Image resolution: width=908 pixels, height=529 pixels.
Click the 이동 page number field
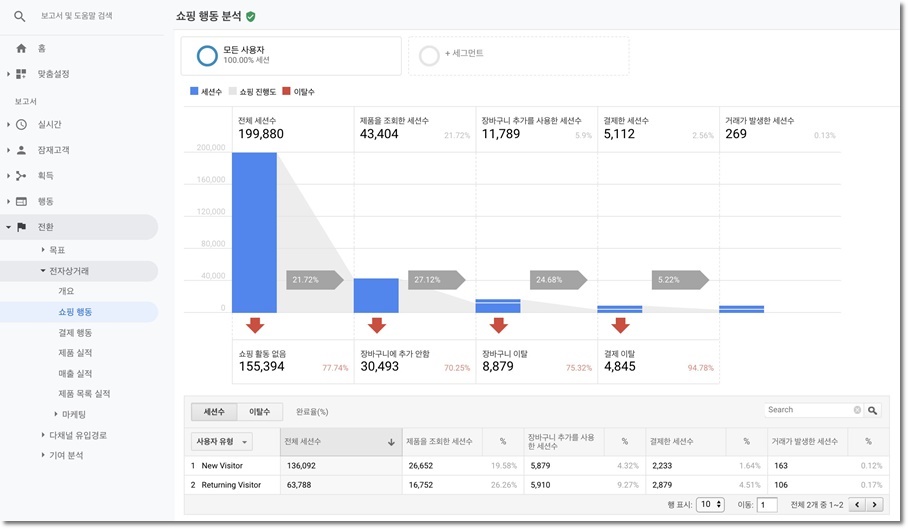[767, 505]
